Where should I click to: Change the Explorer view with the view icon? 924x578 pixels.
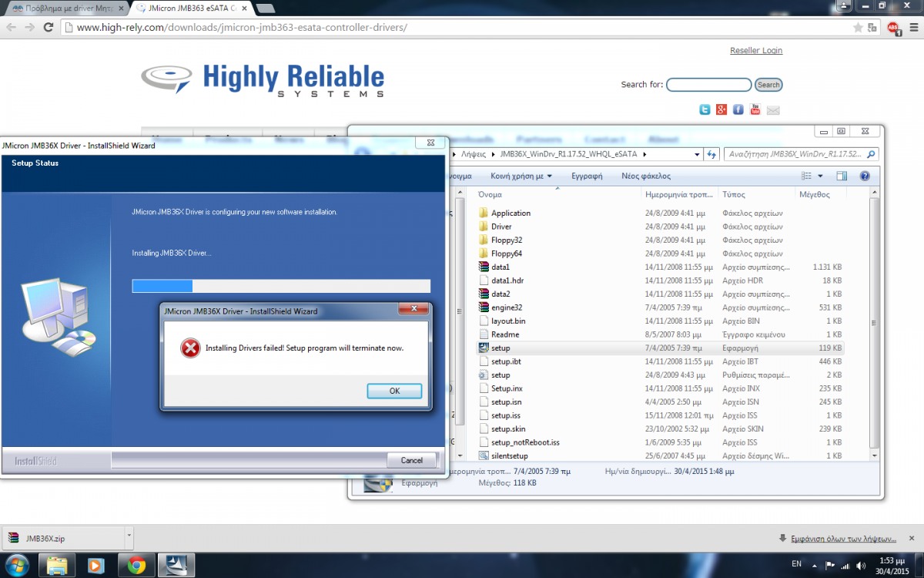[x=806, y=176]
